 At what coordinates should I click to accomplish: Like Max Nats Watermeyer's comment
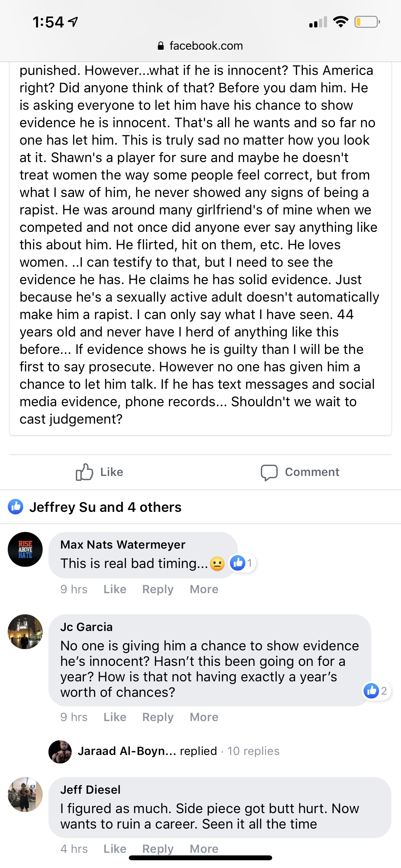115,589
